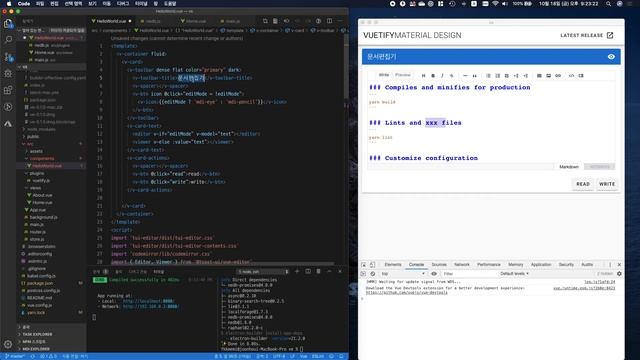Click the ordered list icon in markdown toolbar

click(498, 76)
